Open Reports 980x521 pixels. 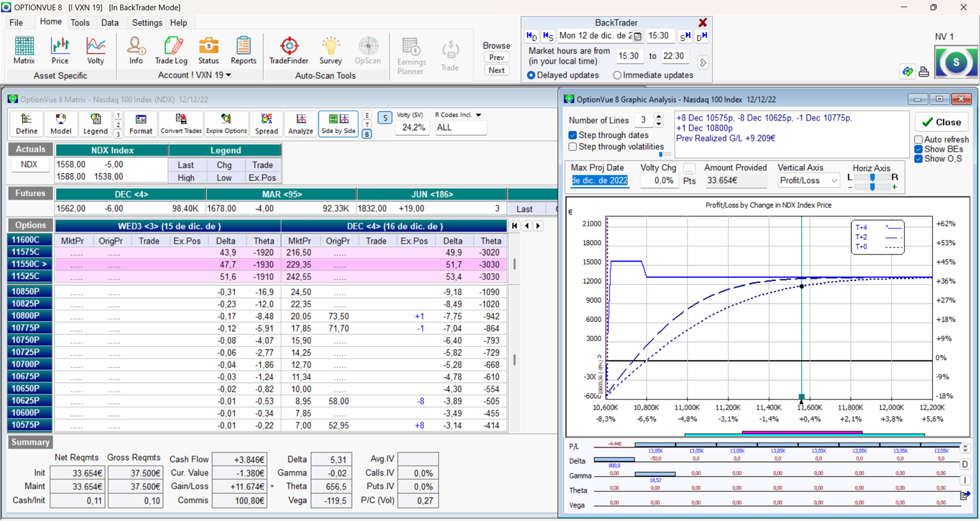[243, 51]
